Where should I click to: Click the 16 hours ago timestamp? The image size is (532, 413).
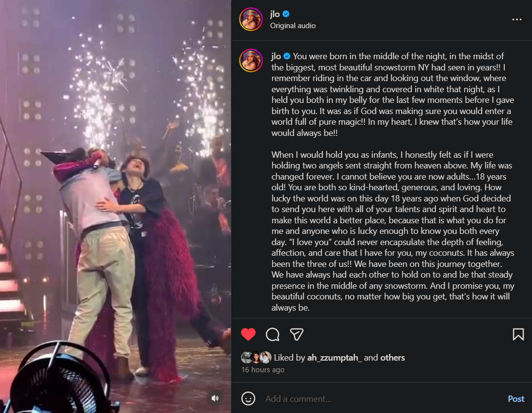pyautogui.click(x=263, y=370)
